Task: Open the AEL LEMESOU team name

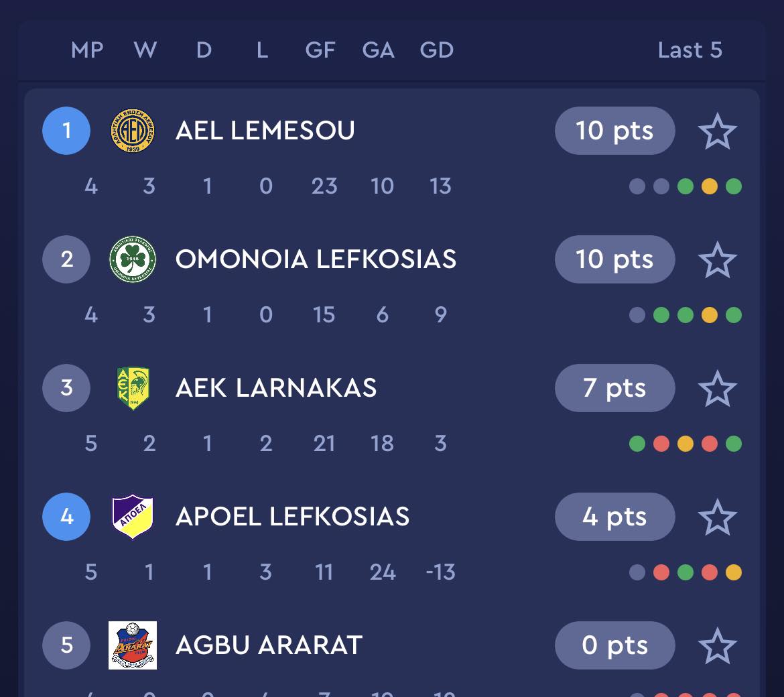Action: click(265, 131)
